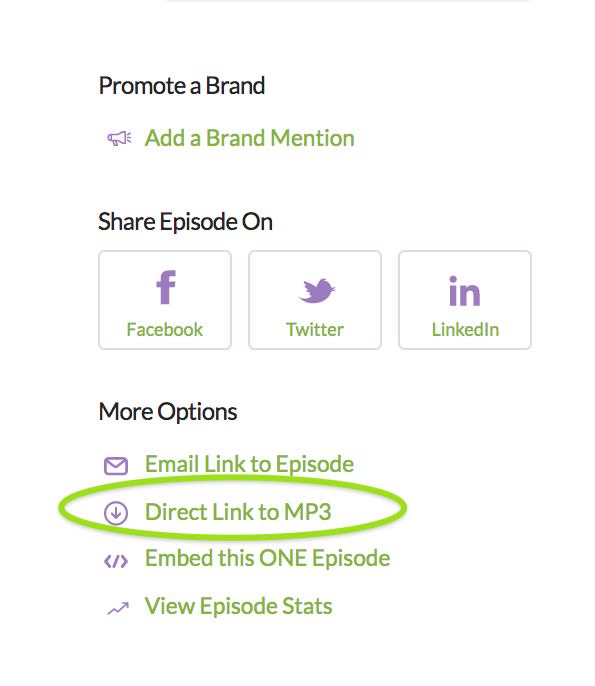The height and width of the screenshot is (686, 595).
Task: Share the episode via LinkedIn label
Action: (x=465, y=329)
